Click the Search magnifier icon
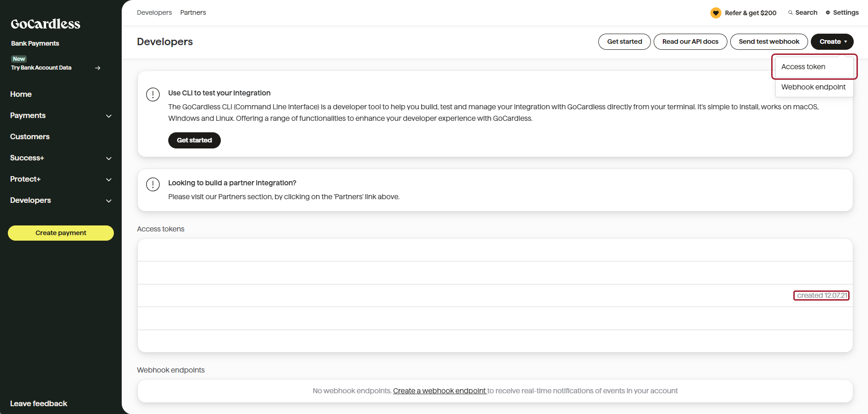The height and width of the screenshot is (414, 868). point(791,13)
